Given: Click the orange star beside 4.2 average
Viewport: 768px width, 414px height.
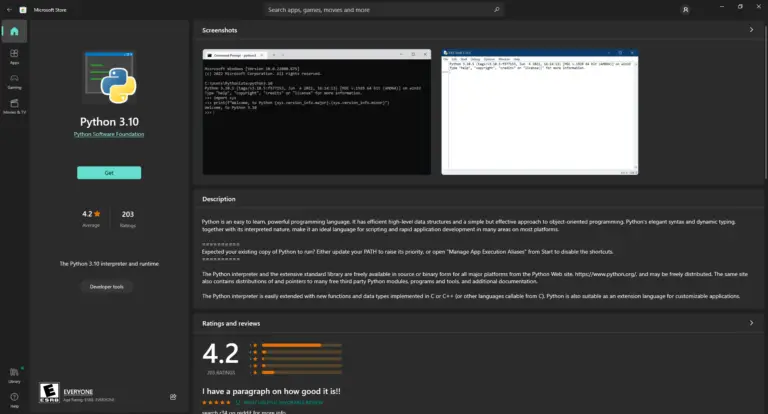Looking at the screenshot, I should click(x=97, y=214).
